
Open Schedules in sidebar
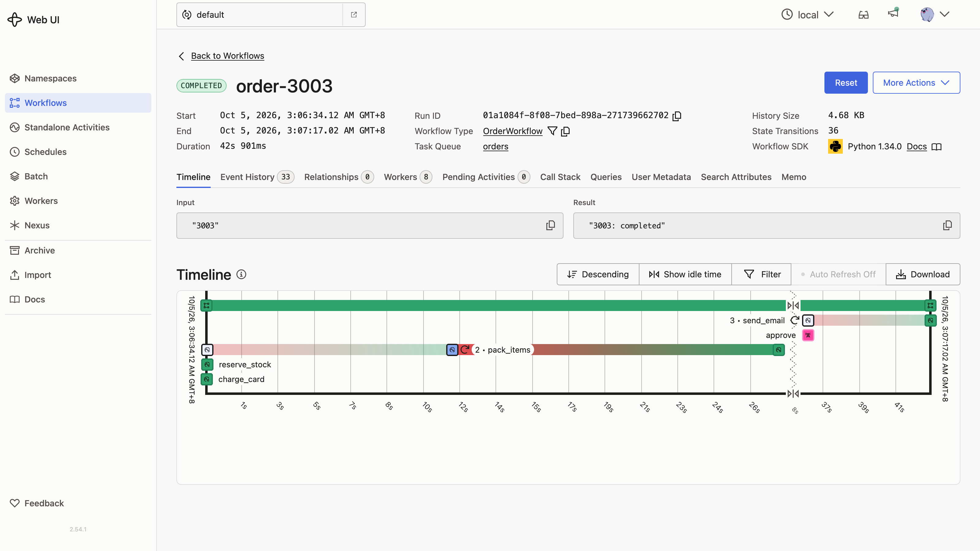tap(78, 152)
